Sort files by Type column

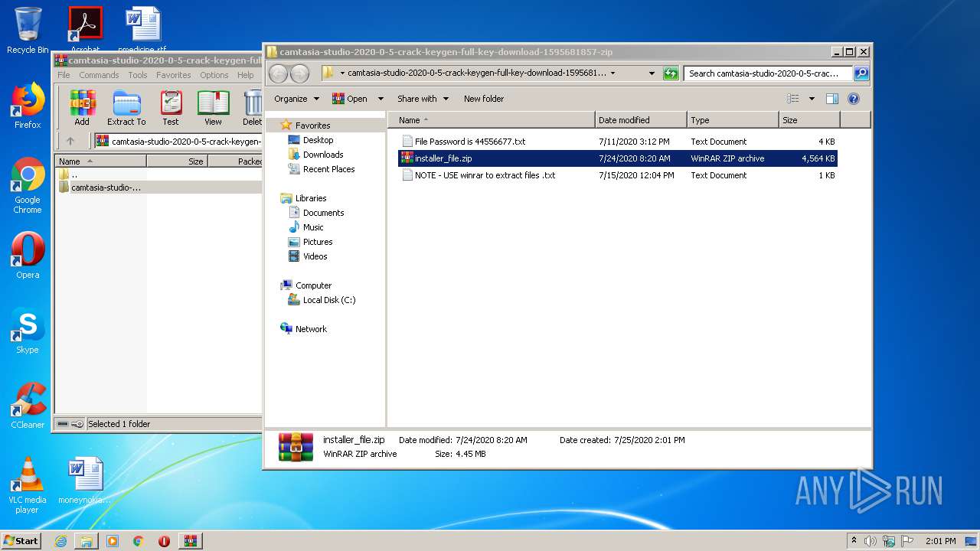coord(733,120)
